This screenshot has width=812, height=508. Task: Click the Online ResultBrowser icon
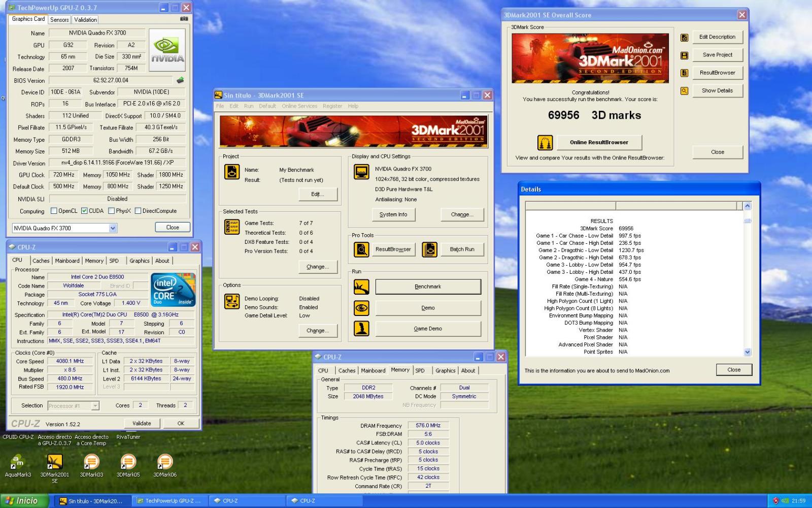point(545,143)
